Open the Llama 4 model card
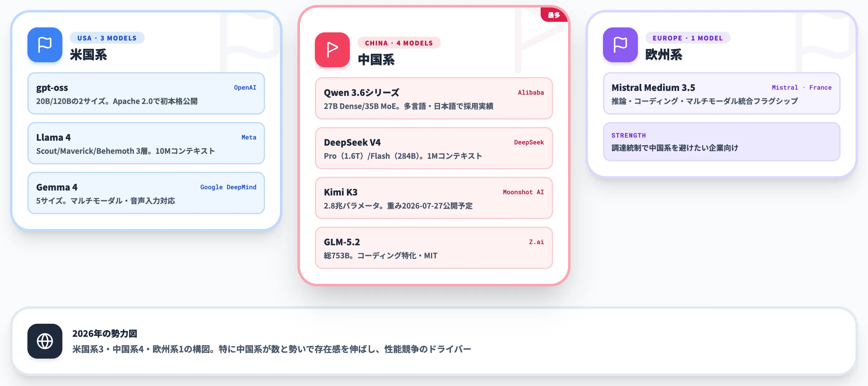This screenshot has width=868, height=386. point(146,144)
